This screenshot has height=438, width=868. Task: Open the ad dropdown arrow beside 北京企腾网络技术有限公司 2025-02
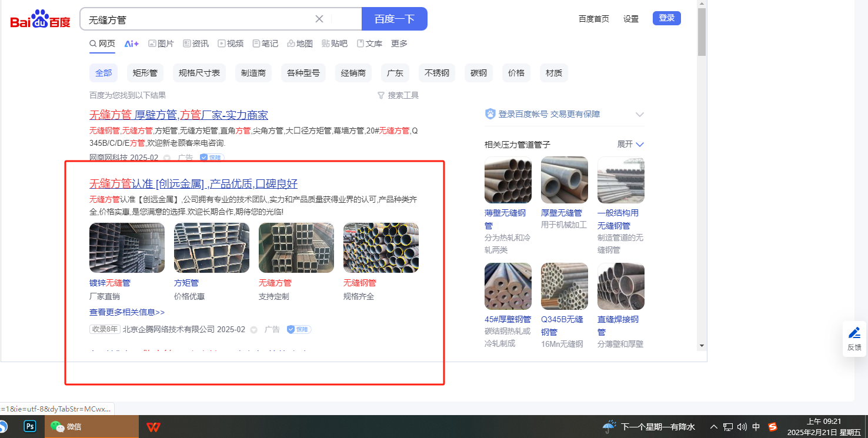tap(253, 330)
